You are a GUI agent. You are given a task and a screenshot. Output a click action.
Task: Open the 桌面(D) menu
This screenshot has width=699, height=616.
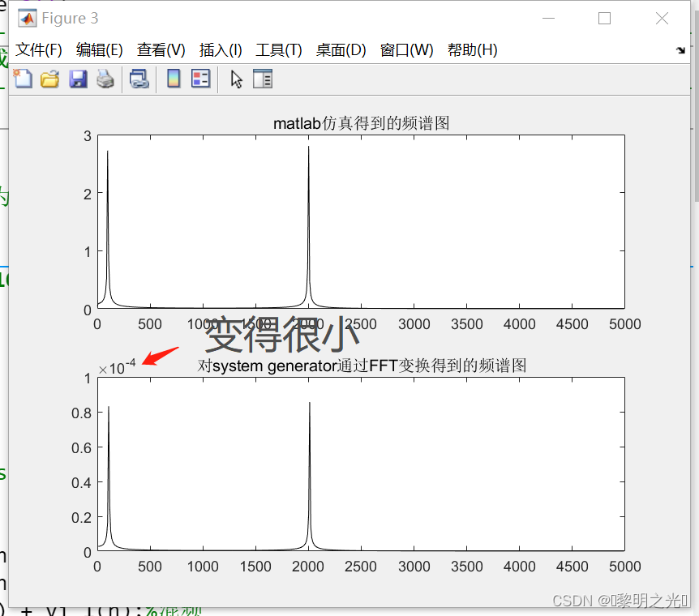(341, 49)
